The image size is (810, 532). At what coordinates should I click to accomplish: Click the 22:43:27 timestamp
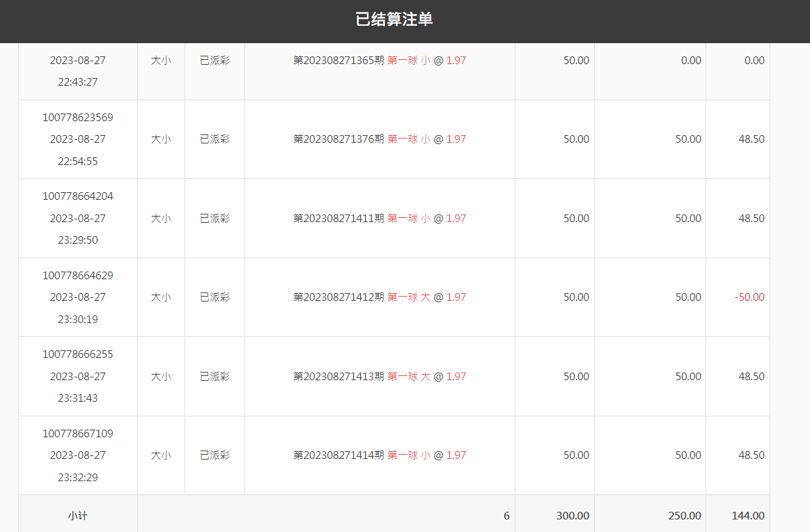[78, 82]
